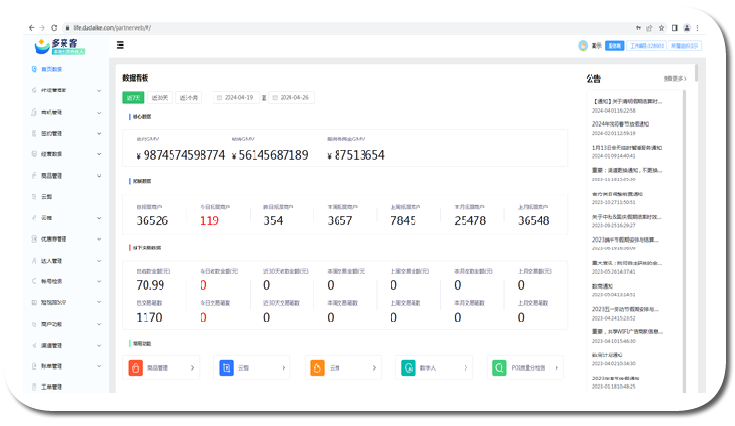Select the 近30天 time range option
Viewport: 735px width, 426px height.
click(160, 98)
